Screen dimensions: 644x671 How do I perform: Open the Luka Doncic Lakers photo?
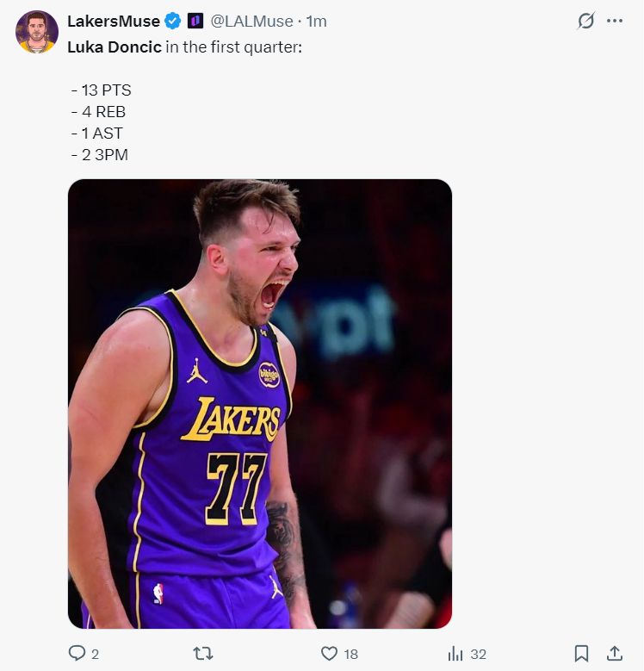tap(260, 403)
